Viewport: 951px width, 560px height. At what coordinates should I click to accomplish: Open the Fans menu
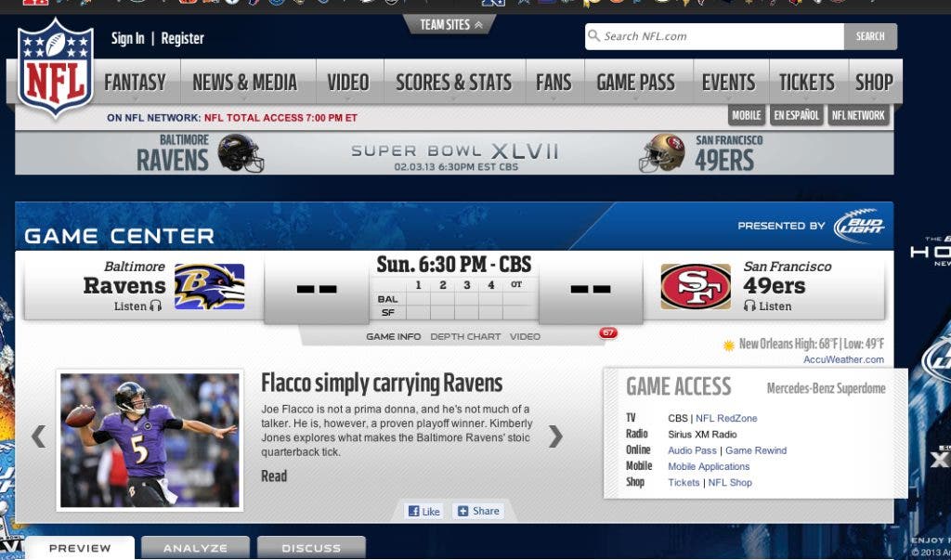554,82
